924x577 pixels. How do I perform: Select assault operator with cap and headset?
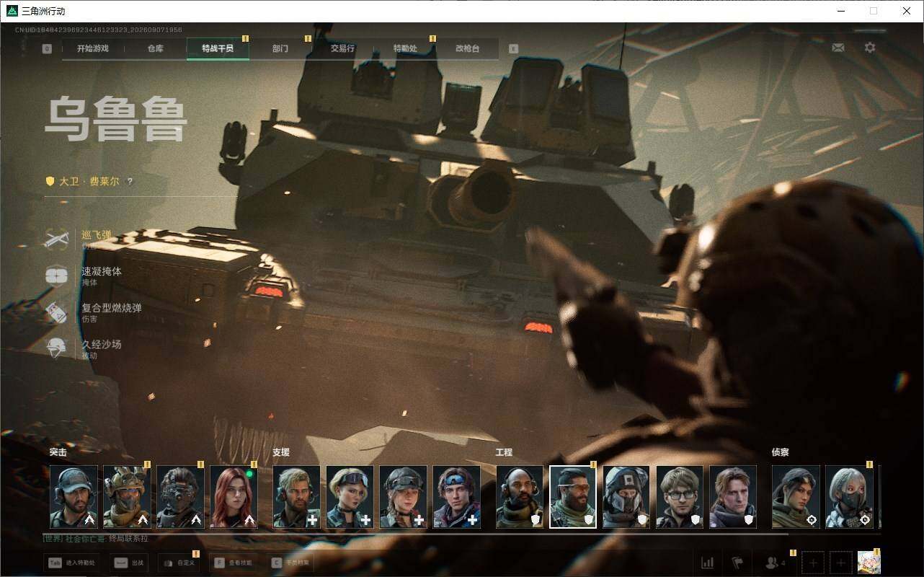tap(74, 497)
